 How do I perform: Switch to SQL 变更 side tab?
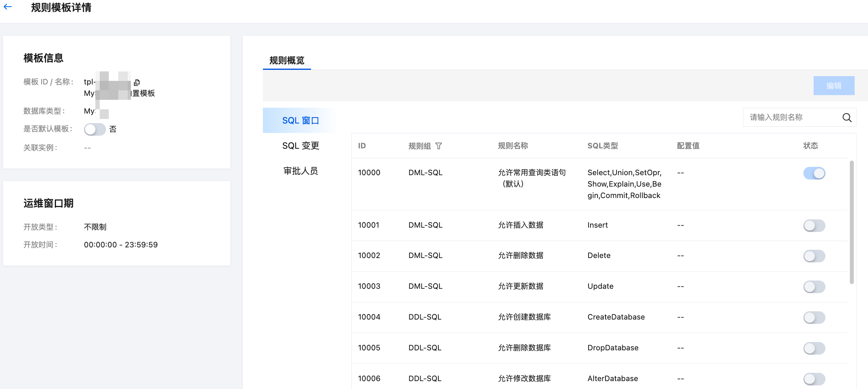[300, 146]
